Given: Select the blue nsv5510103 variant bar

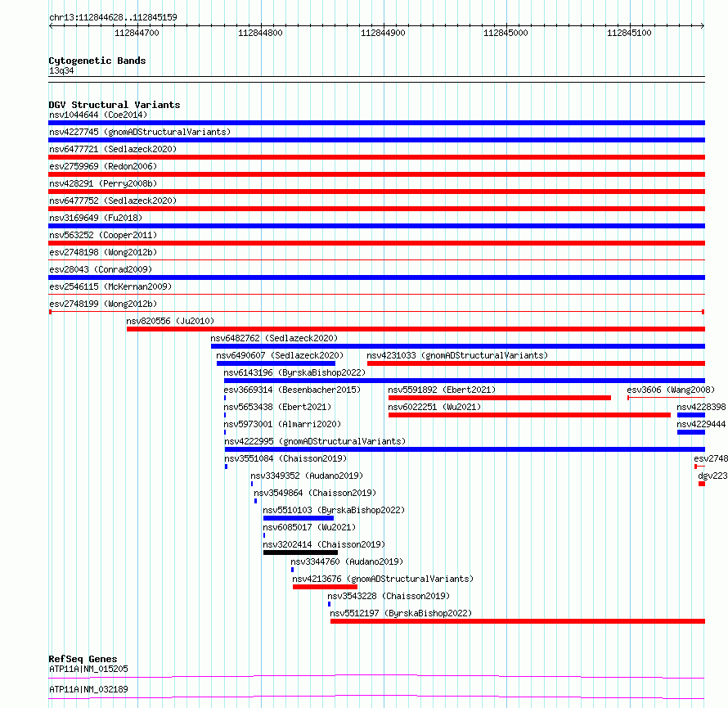Looking at the screenshot, I should 299,518.
